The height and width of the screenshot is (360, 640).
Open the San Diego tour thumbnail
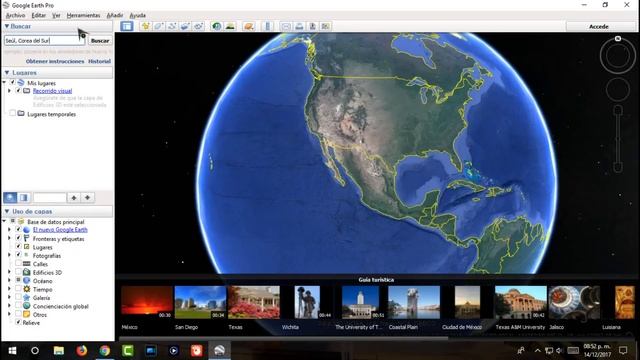(200, 302)
